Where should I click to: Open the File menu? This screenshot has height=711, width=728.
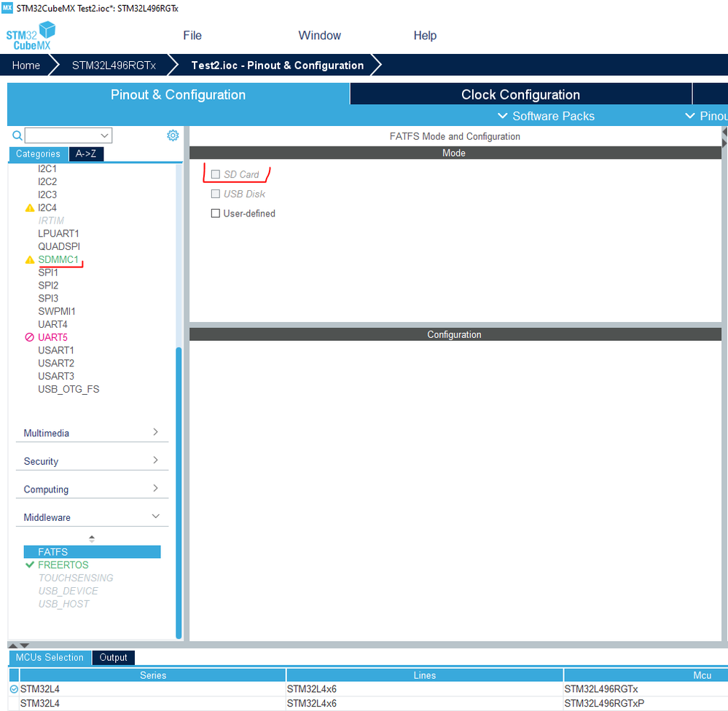(x=192, y=35)
